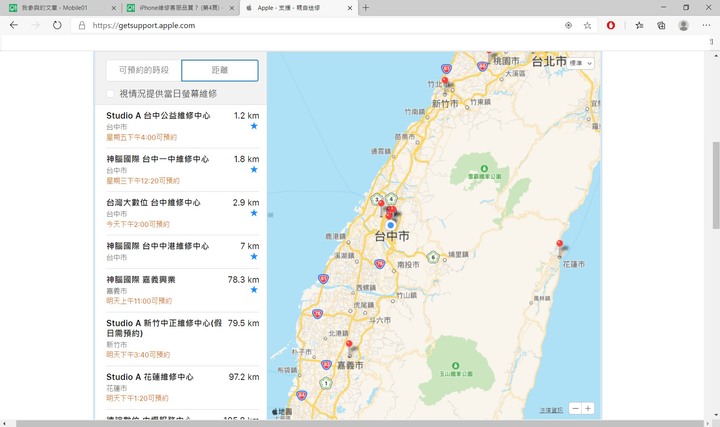
Task: Click the 台北市 label on map
Action: coord(549,61)
